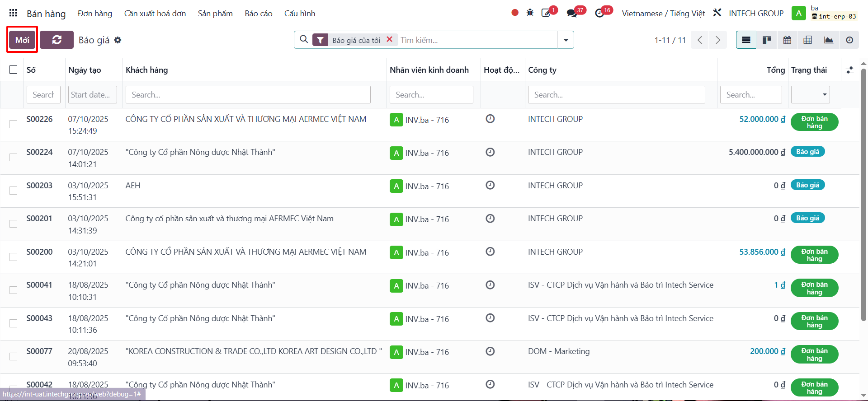The height and width of the screenshot is (401, 868).
Task: Focus the Tìm kiếm search field
Action: [x=477, y=40]
